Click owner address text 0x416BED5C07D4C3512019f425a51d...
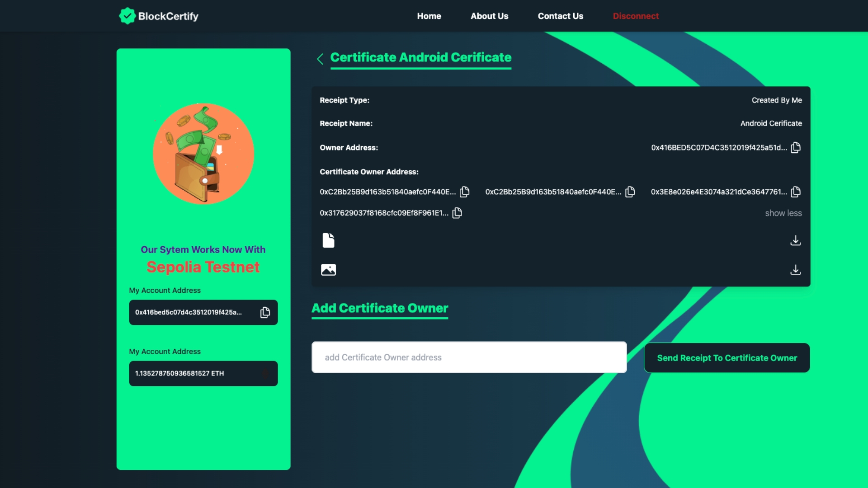Viewport: 868px width, 488px height. (x=719, y=148)
